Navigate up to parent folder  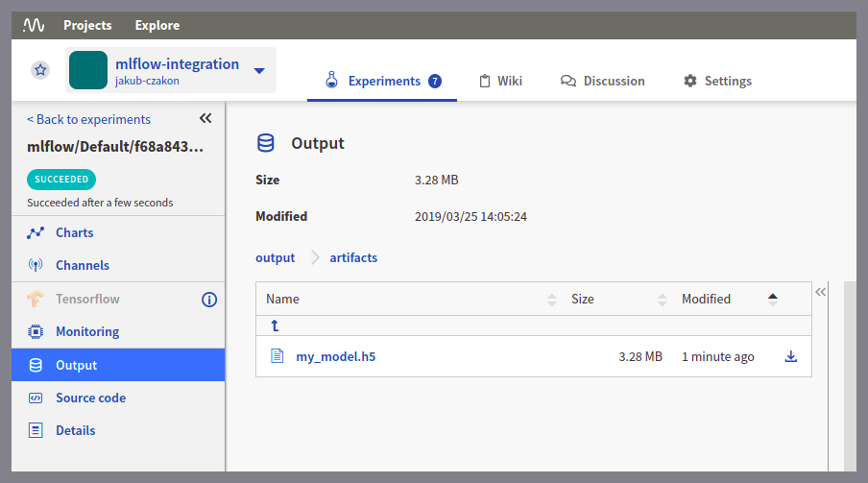click(x=275, y=326)
